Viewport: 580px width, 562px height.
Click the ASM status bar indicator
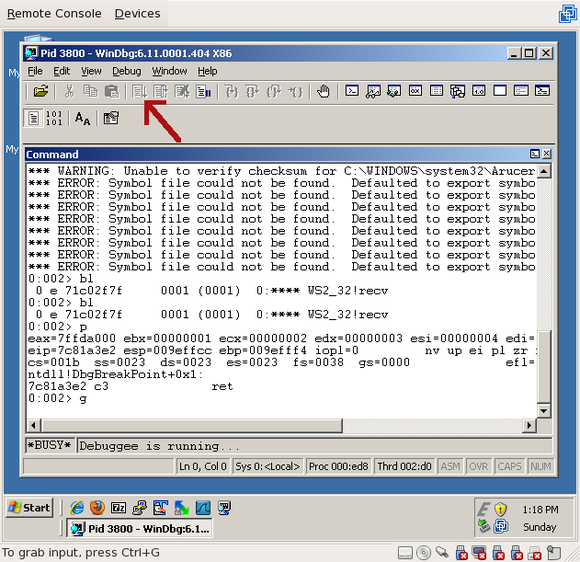450,467
